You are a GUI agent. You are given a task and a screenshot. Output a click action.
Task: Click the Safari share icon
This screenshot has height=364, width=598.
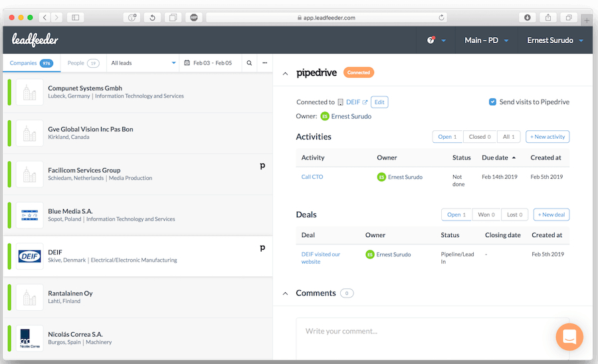click(548, 17)
